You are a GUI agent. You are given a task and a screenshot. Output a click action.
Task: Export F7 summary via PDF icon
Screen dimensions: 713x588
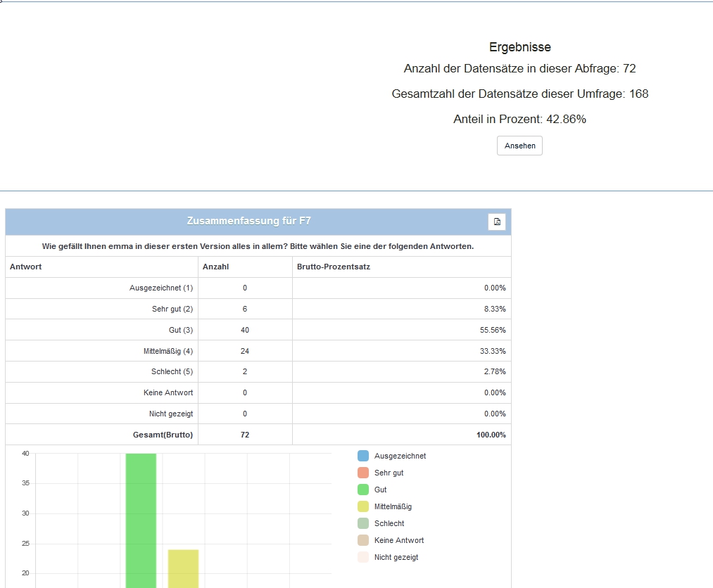click(x=497, y=222)
